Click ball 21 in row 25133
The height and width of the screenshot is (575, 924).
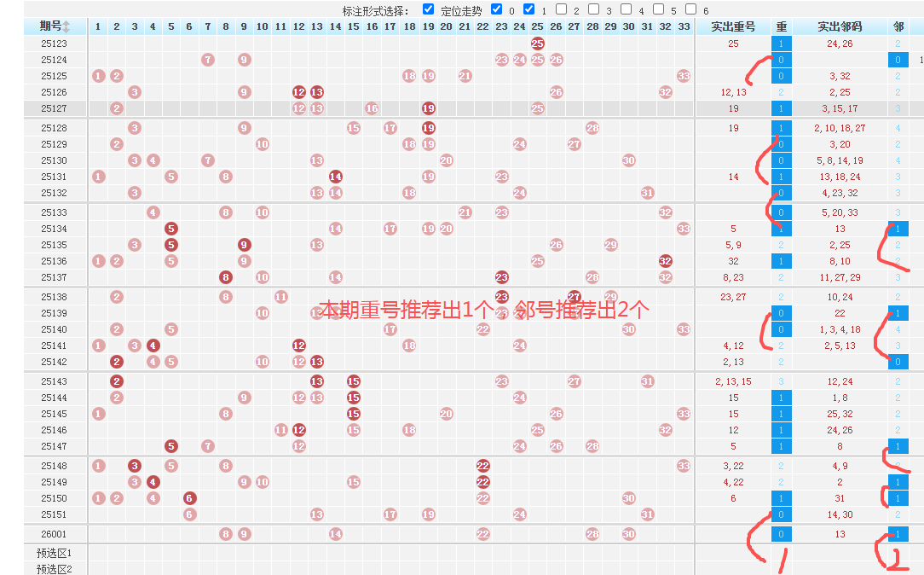tap(465, 212)
